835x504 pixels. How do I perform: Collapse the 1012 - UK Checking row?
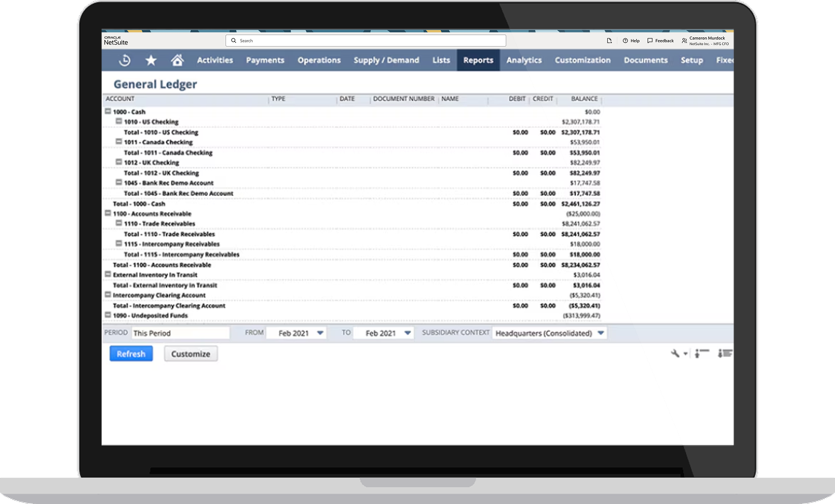coord(119,162)
